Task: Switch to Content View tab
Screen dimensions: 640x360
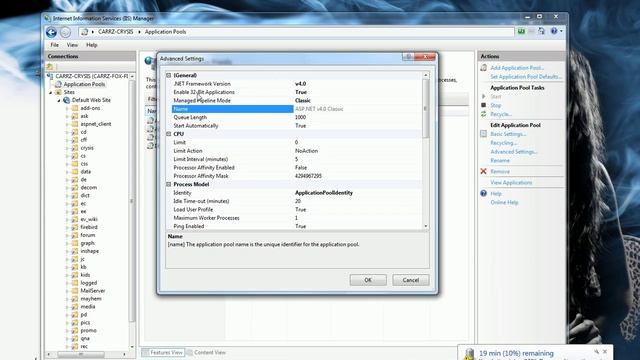Action: [x=206, y=352]
